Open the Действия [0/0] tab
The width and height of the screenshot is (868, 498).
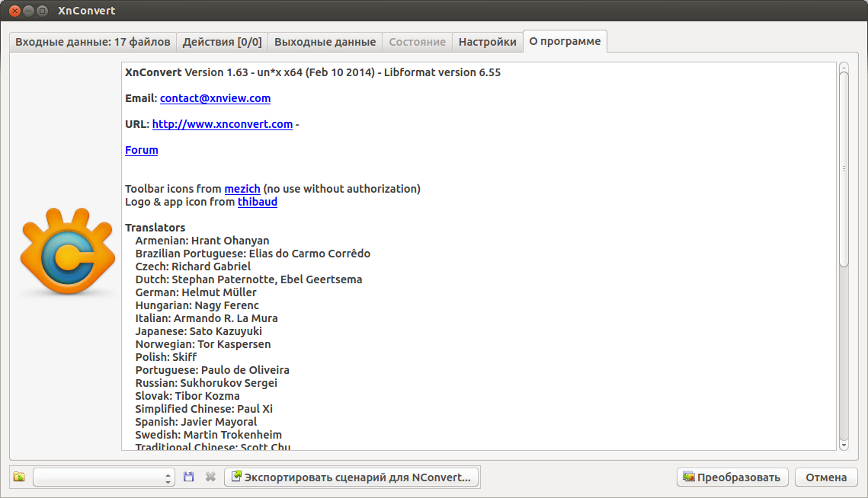(x=222, y=42)
